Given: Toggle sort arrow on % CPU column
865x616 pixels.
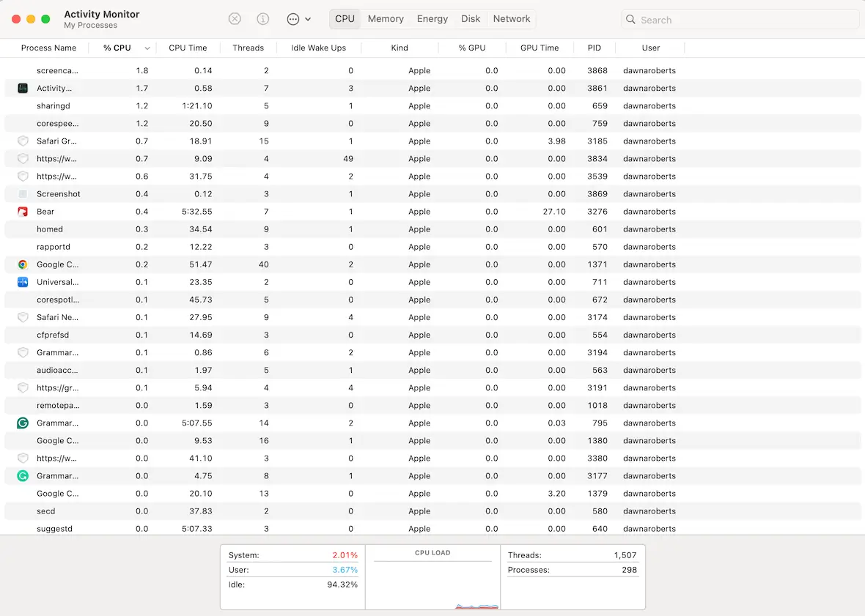Looking at the screenshot, I should coord(147,48).
